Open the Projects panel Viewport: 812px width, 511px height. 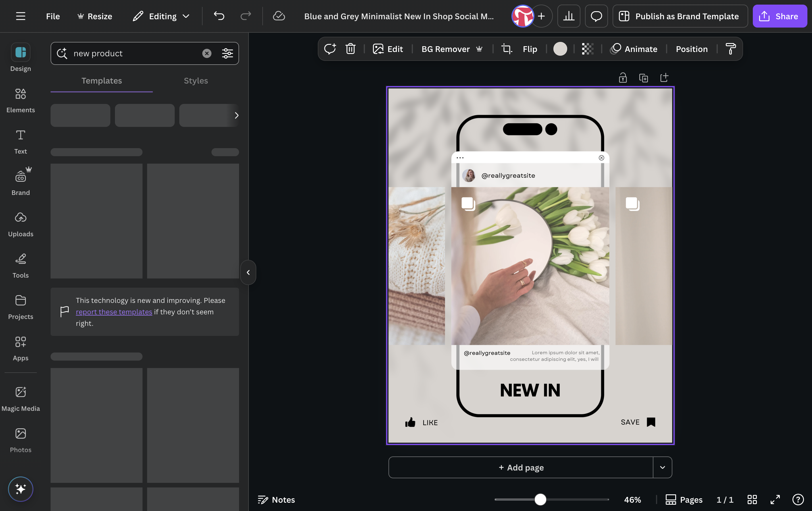21,307
